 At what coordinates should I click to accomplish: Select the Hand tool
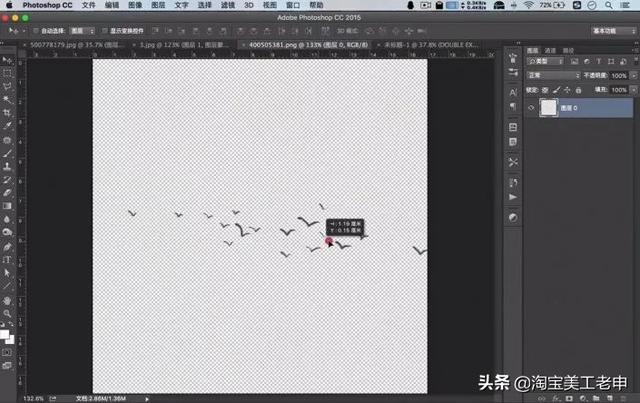(7, 301)
